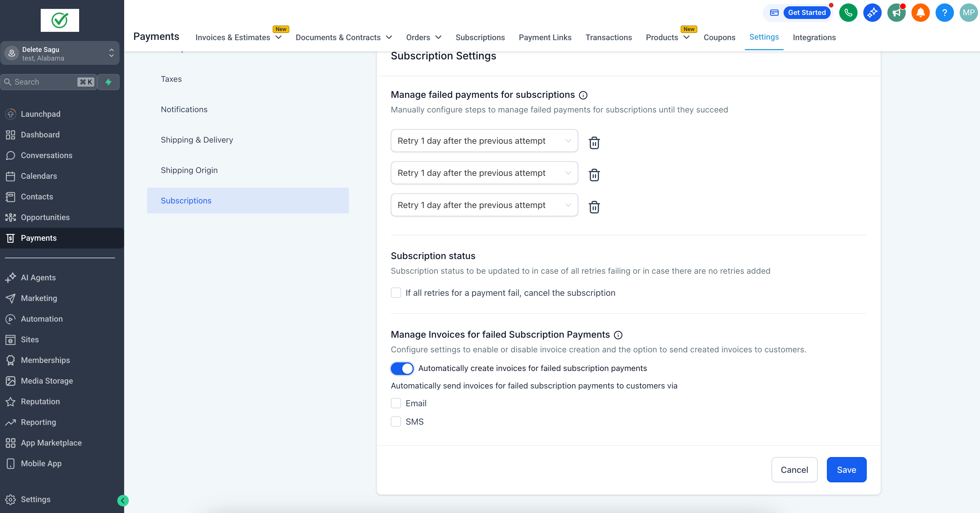Click the megaphone announcements icon
Image resolution: width=980 pixels, height=513 pixels.
click(896, 13)
